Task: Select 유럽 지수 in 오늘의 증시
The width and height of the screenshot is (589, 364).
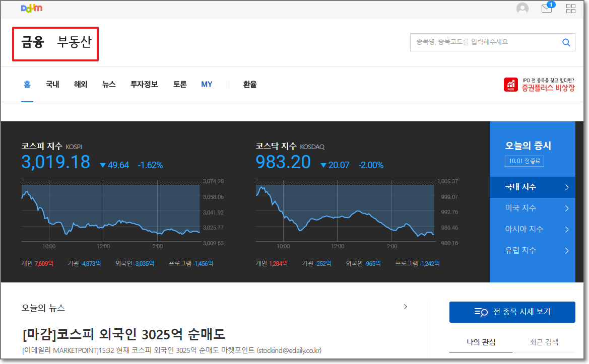Action: (532, 250)
